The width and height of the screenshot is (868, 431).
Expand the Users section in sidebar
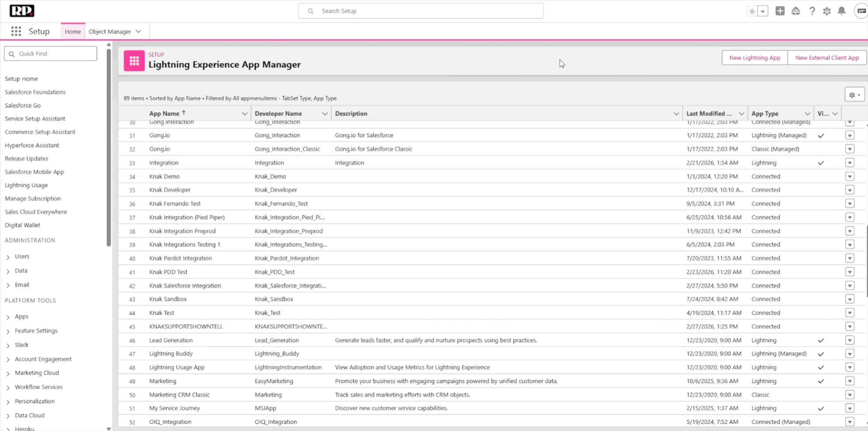tap(8, 257)
